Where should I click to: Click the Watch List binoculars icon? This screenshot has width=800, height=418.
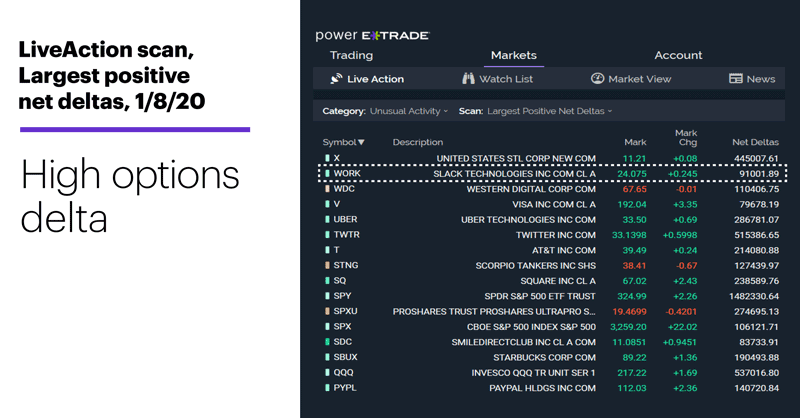coord(468,79)
